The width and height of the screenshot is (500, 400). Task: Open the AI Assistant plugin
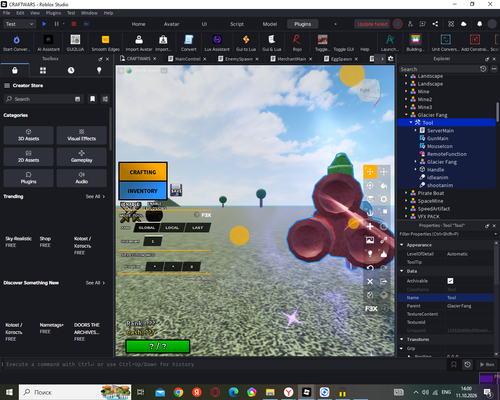click(48, 43)
